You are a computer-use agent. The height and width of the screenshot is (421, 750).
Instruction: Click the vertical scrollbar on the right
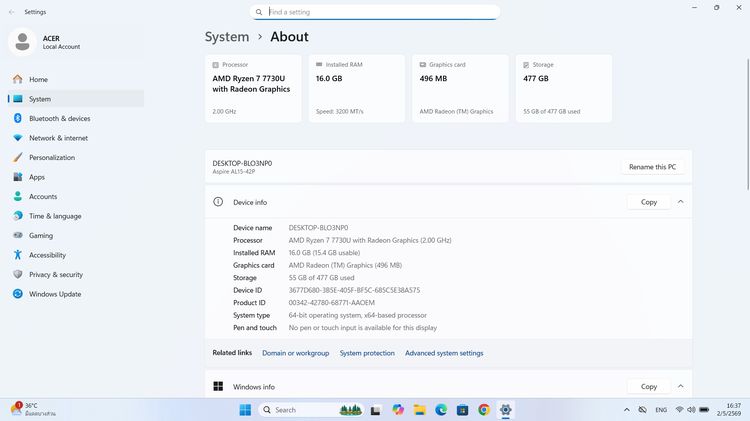(748, 124)
